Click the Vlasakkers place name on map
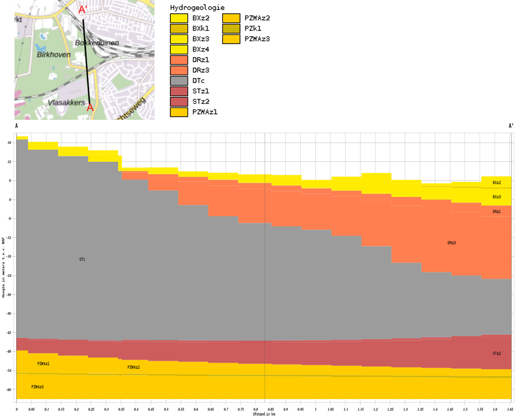This screenshot has width=515, height=420. coord(66,103)
